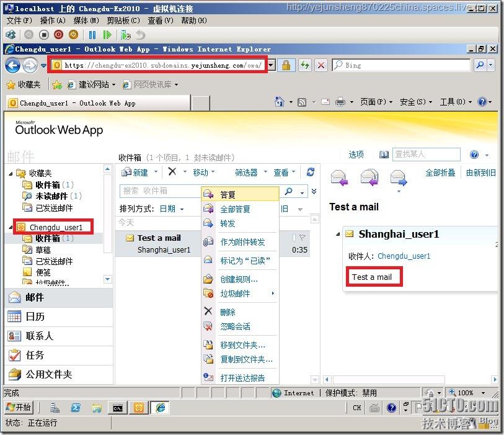Open the VM File (文件) menu
Screen dimensions: 504x435
(x=19, y=20)
